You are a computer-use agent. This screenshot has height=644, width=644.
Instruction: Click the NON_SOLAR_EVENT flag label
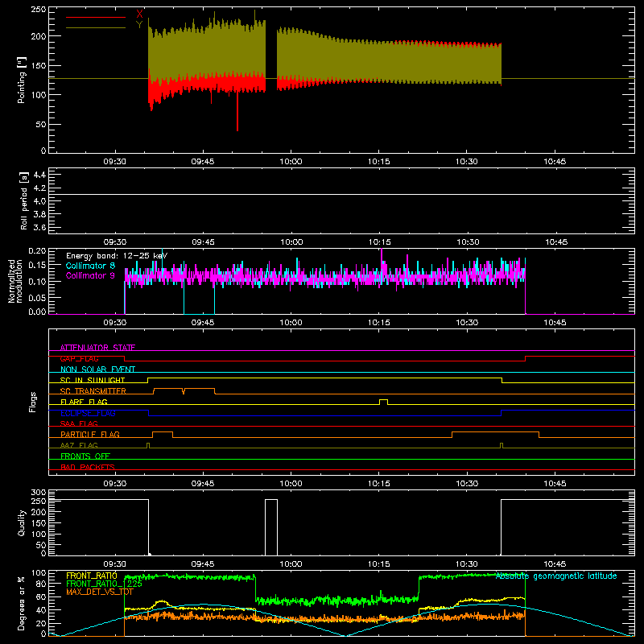coord(97,369)
